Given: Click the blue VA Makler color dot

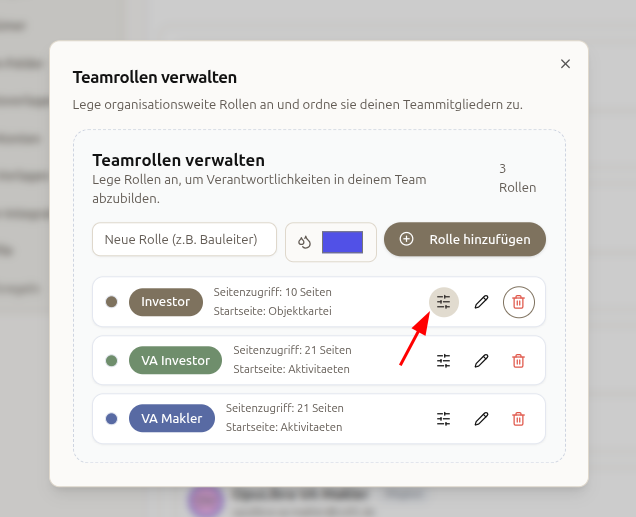Looking at the screenshot, I should (x=112, y=418).
